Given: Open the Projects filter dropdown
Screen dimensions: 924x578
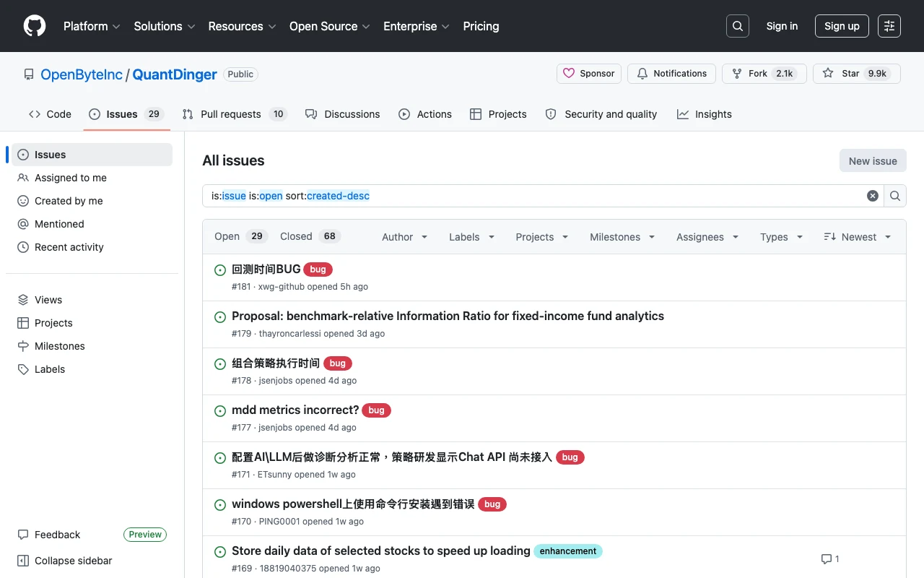Looking at the screenshot, I should pos(542,237).
